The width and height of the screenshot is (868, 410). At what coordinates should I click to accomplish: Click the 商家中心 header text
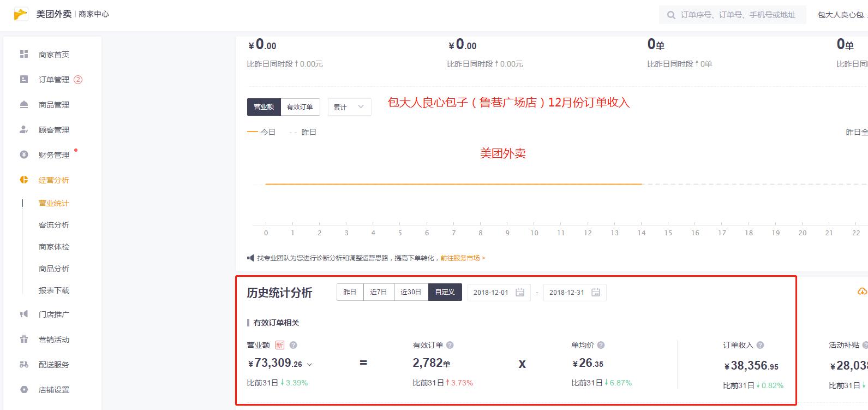pos(94,14)
